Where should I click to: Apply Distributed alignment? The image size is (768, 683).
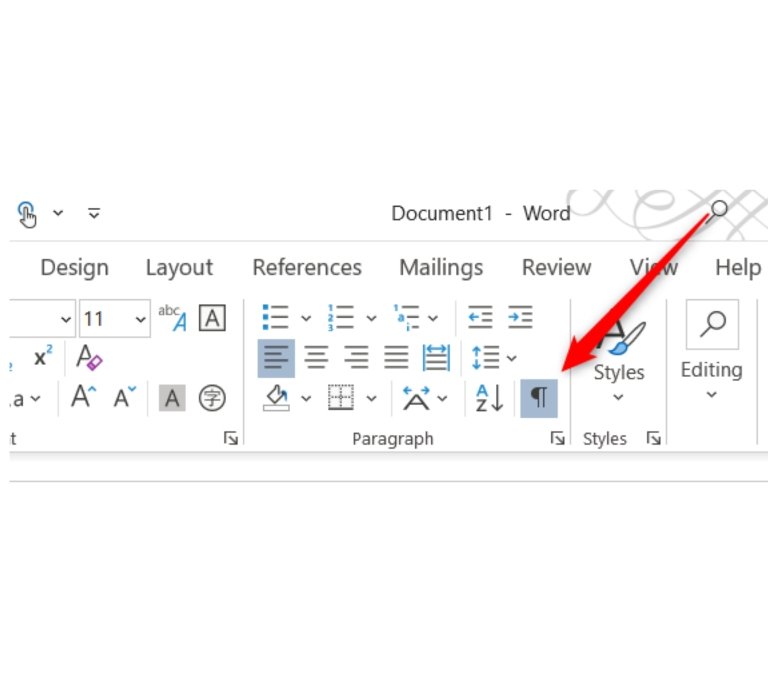[436, 358]
